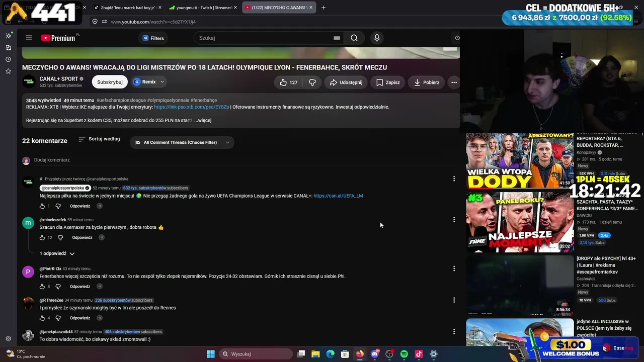The height and width of the screenshot is (362, 644).
Task: Switch to youngmulti Twitch tab
Action: [x=202, y=8]
